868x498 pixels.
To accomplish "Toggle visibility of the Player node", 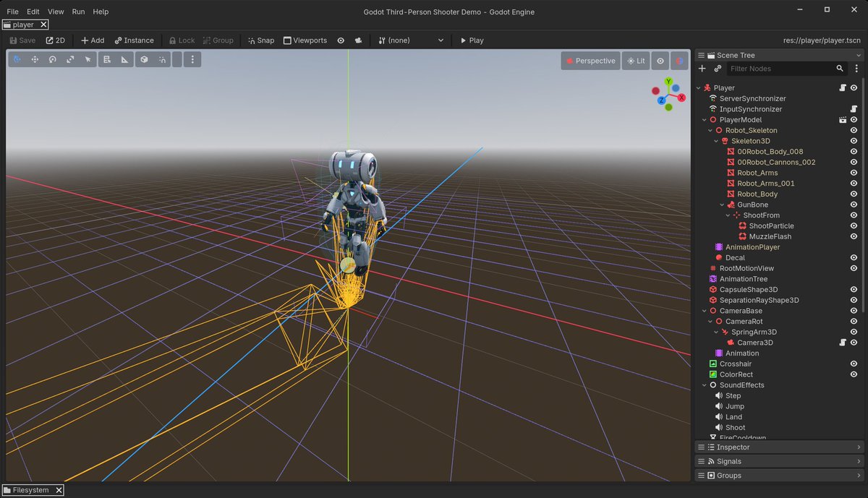I will 854,87.
